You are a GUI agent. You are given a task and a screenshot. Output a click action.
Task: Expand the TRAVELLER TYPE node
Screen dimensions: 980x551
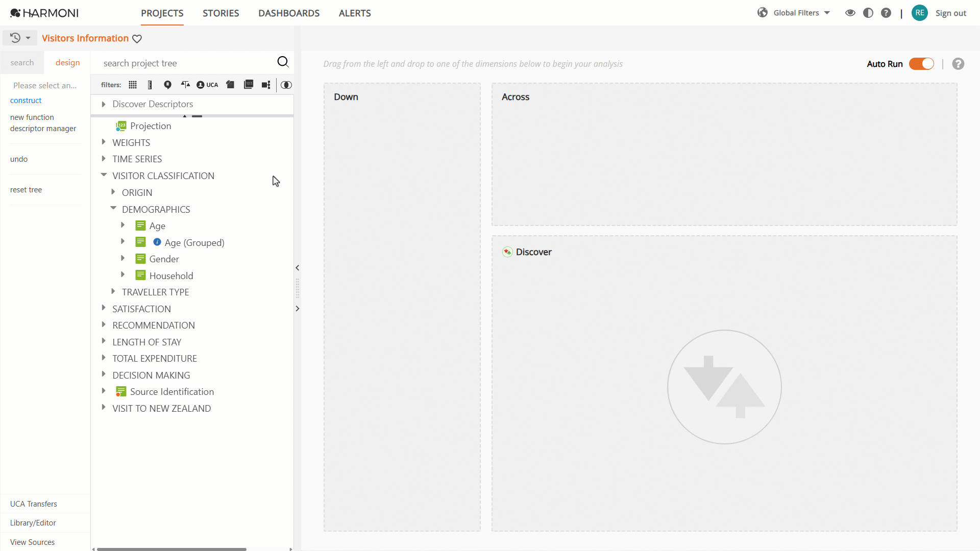click(x=113, y=291)
